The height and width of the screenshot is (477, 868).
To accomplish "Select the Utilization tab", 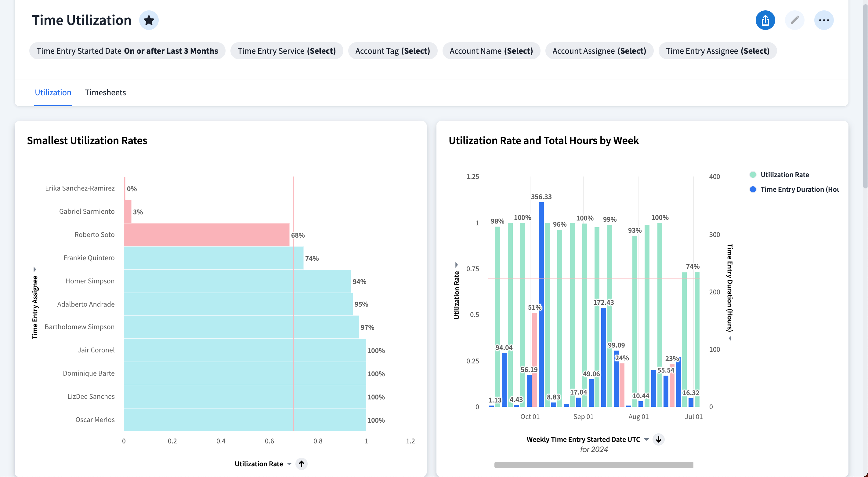I will point(53,92).
